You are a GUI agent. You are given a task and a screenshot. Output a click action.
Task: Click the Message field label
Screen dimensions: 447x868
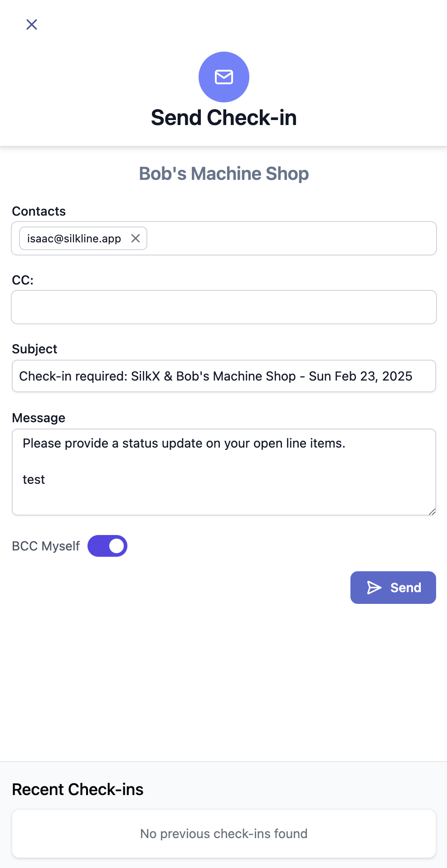point(39,418)
